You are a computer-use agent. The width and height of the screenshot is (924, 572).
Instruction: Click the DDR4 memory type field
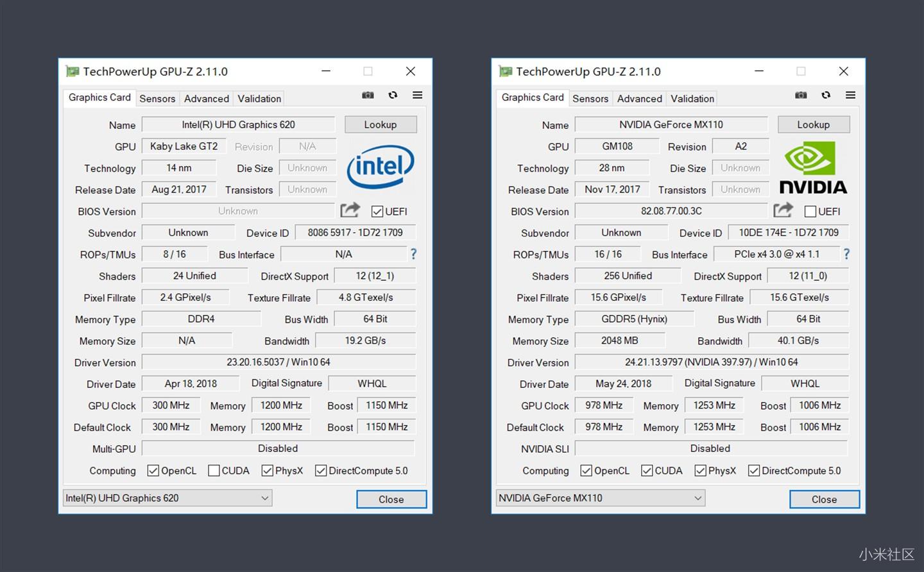(x=201, y=319)
